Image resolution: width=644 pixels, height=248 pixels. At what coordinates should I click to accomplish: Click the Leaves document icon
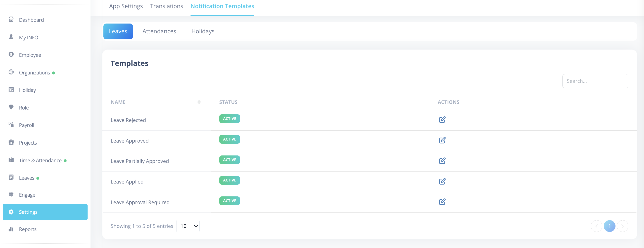[x=11, y=177]
